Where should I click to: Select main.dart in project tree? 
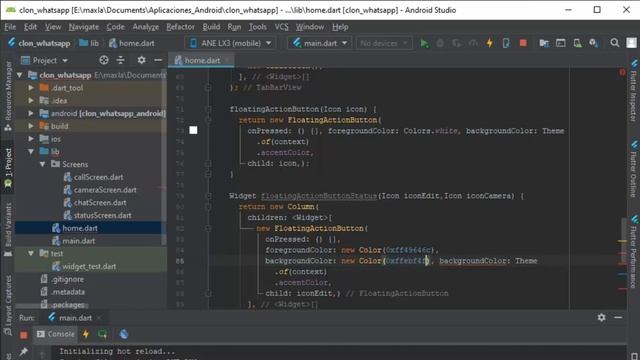pos(78,241)
